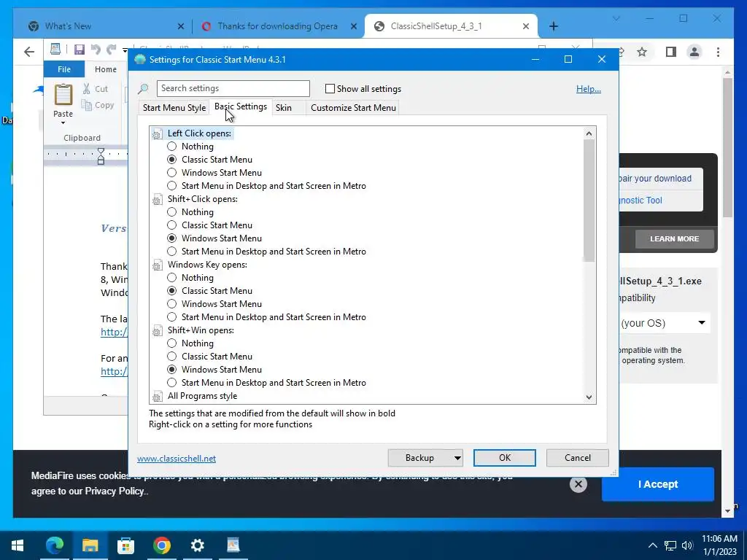The height and width of the screenshot is (560, 747).
Task: Open WordPad quick access customize arrow
Action: tap(125, 50)
